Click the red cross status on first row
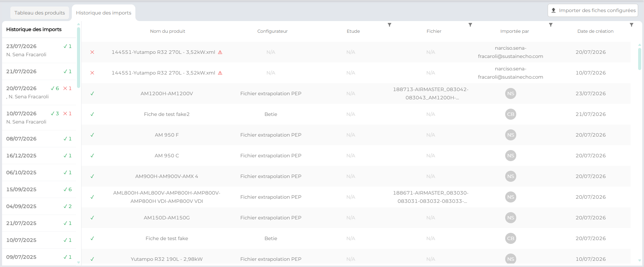 (92, 52)
